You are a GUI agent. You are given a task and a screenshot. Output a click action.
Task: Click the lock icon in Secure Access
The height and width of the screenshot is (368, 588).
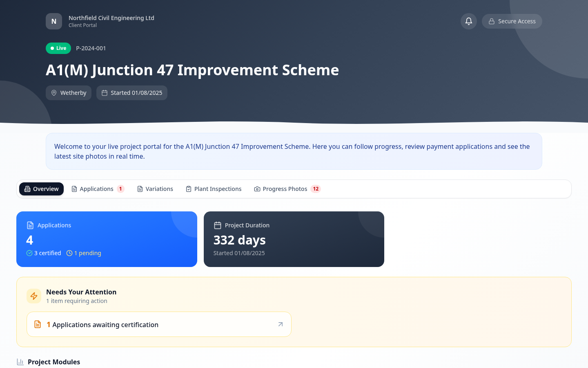tap(492, 21)
